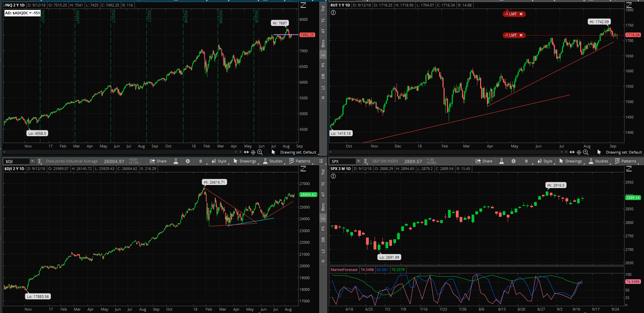Open the Studies menu in the SPX toolbar

pyautogui.click(x=599, y=161)
